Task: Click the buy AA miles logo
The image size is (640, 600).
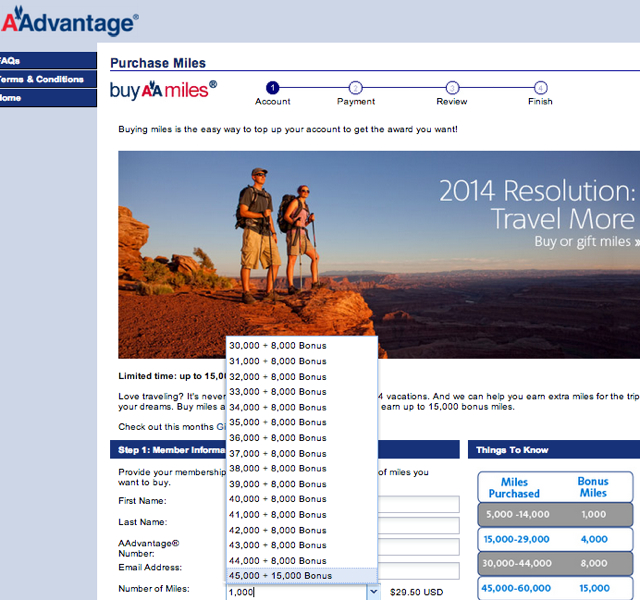Action: click(x=163, y=90)
